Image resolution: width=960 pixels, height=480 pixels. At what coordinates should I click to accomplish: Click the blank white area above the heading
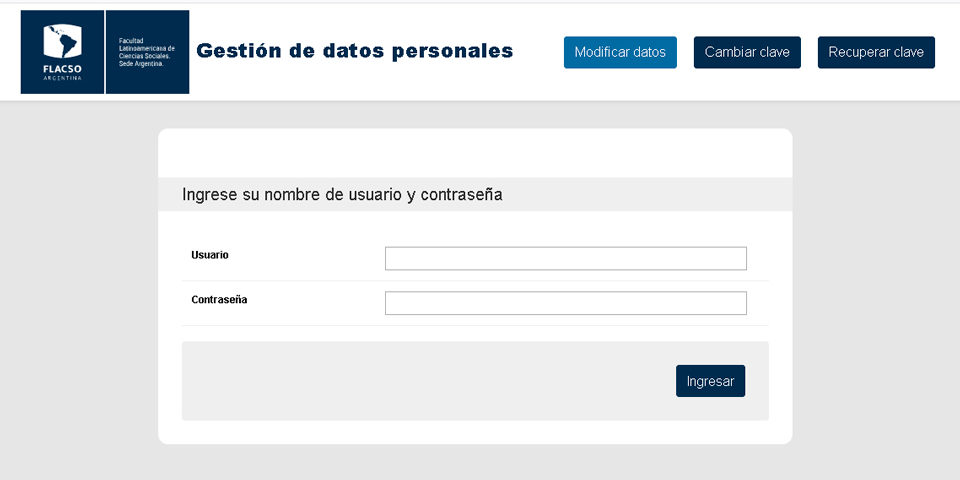(475, 153)
